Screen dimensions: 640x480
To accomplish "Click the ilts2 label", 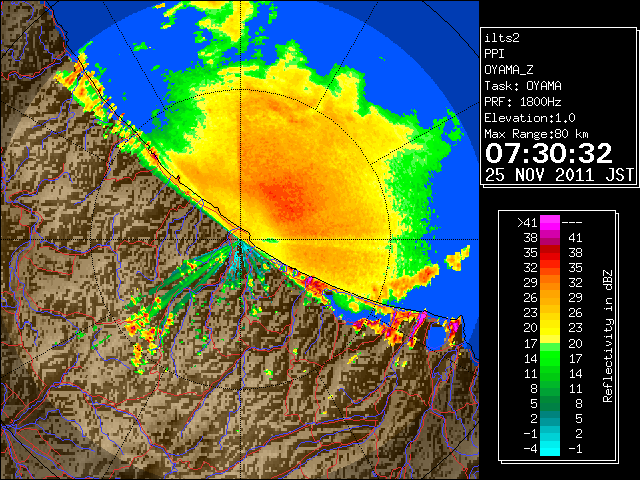I will pyautogui.click(x=502, y=38).
